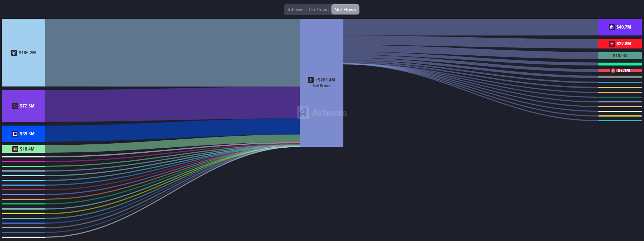This screenshot has width=644, height=241.
Task: Click the $165.2M value label
Action: (28, 53)
